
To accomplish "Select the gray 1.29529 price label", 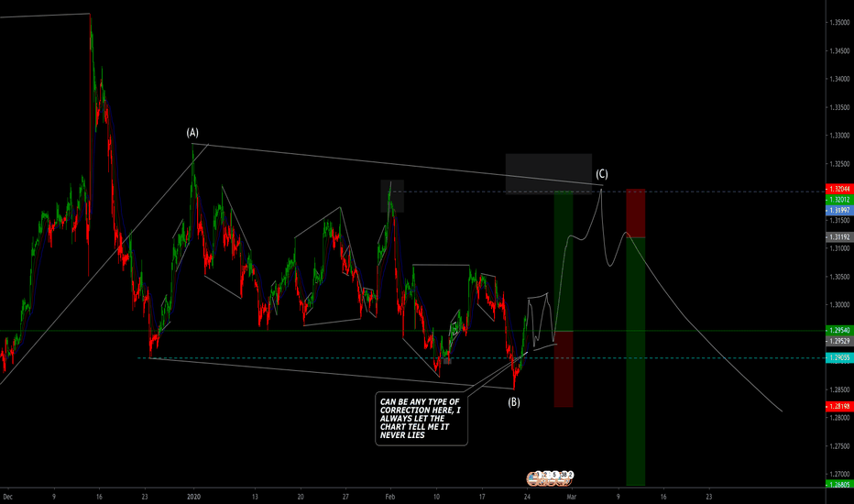I will [x=840, y=341].
